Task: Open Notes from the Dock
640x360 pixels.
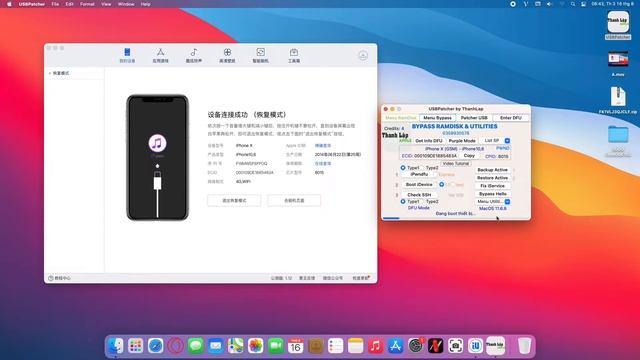Action: pyautogui.click(x=356, y=346)
